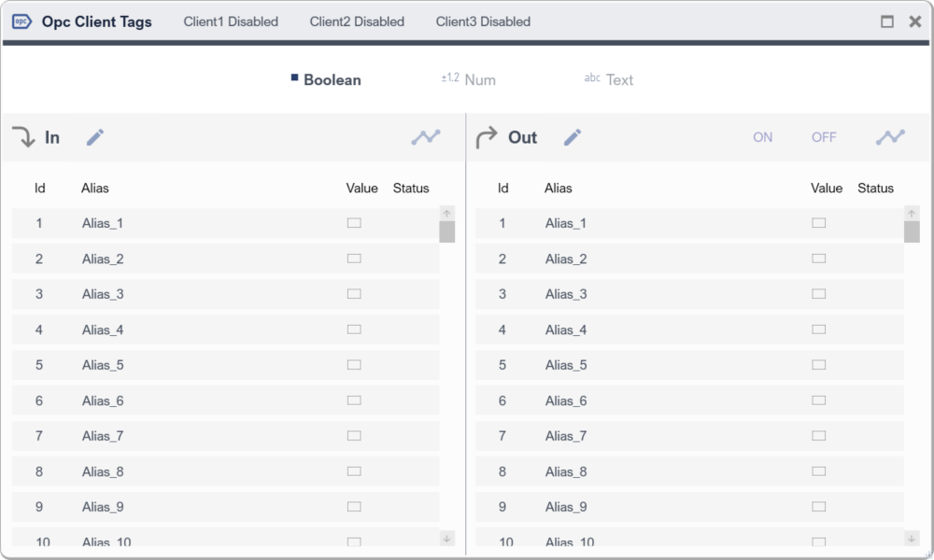934x560 pixels.
Task: Toggle value box for Out Alias_3
Action: click(819, 294)
